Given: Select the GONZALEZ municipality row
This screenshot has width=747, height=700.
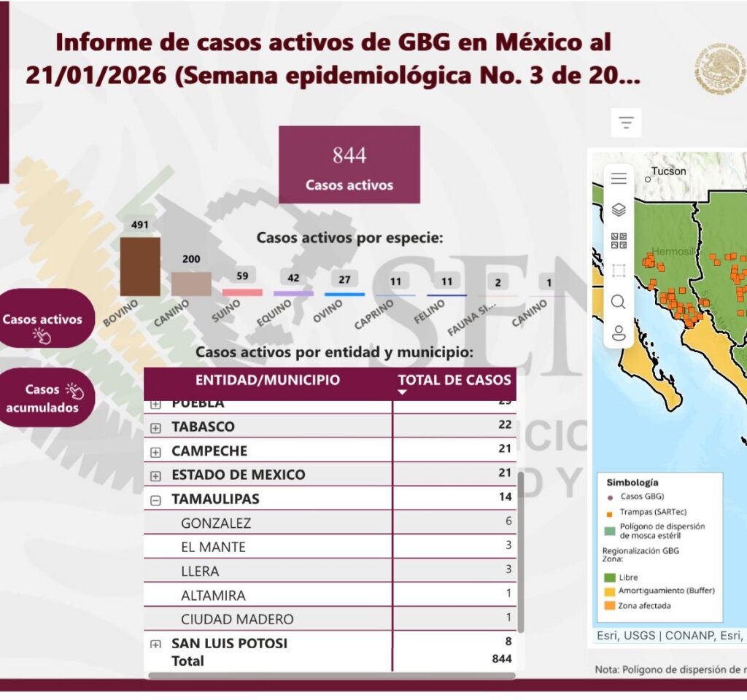Looking at the screenshot, I should (216, 523).
